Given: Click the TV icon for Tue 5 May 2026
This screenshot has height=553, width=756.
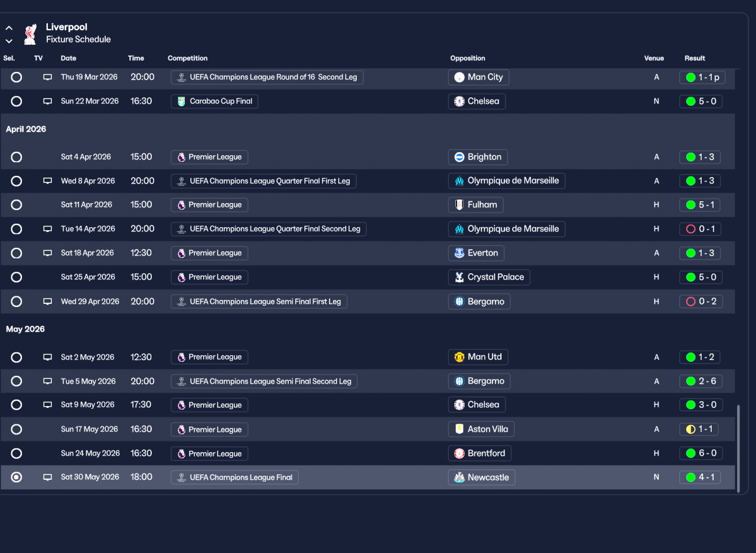Looking at the screenshot, I should 48,381.
